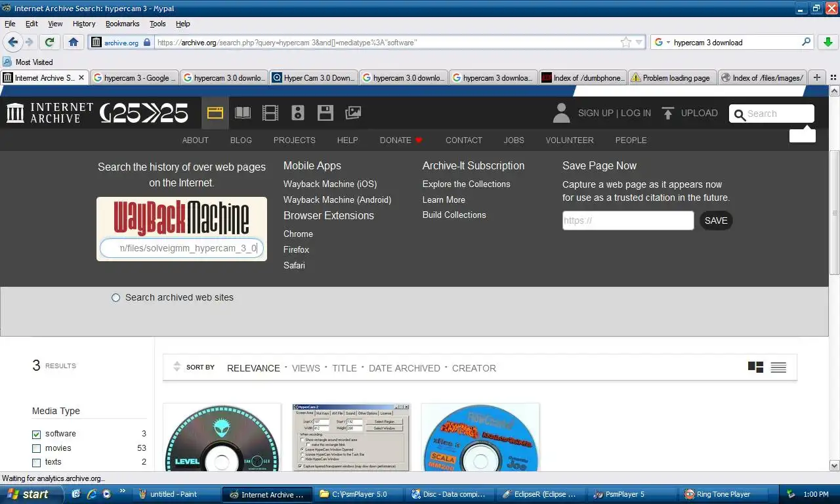Switch to Index of /dumbphone tab

click(x=583, y=77)
